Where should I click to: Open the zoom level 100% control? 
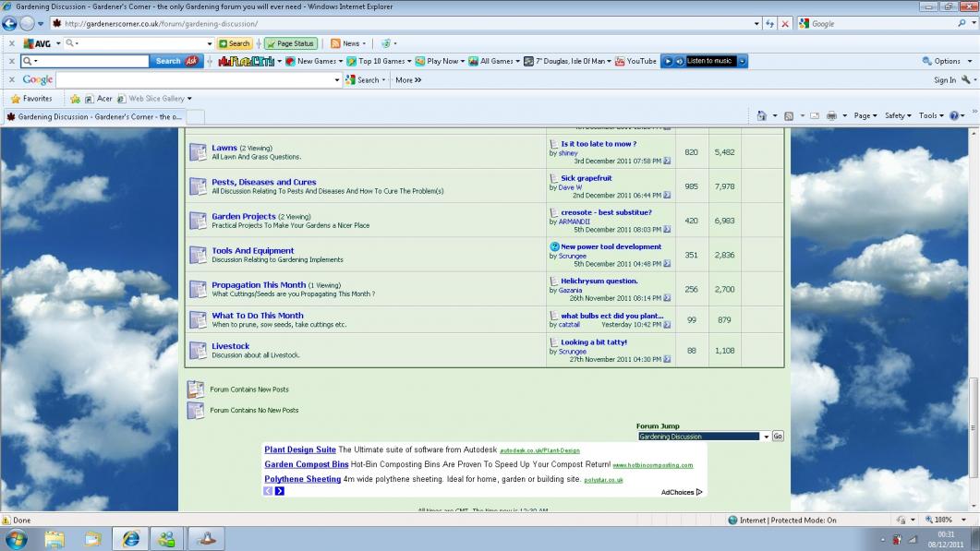click(x=943, y=520)
